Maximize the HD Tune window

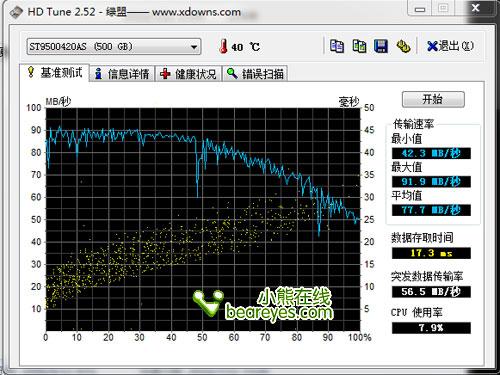[443, 8]
